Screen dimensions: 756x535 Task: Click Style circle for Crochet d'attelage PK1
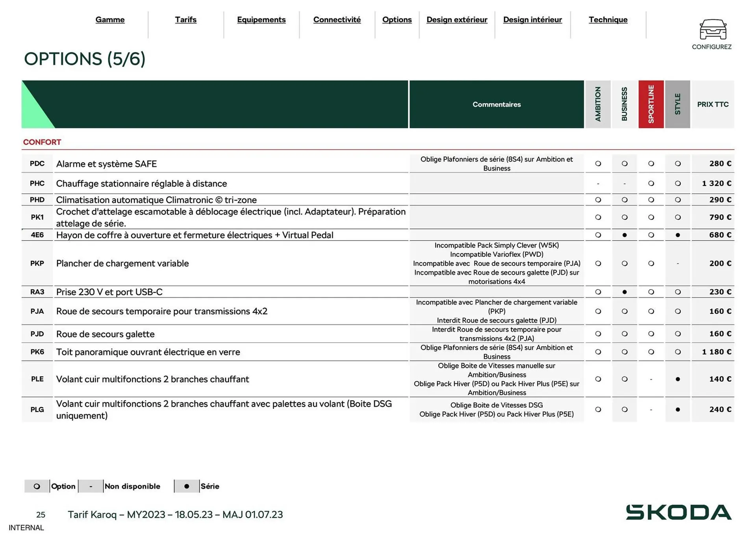click(x=678, y=217)
